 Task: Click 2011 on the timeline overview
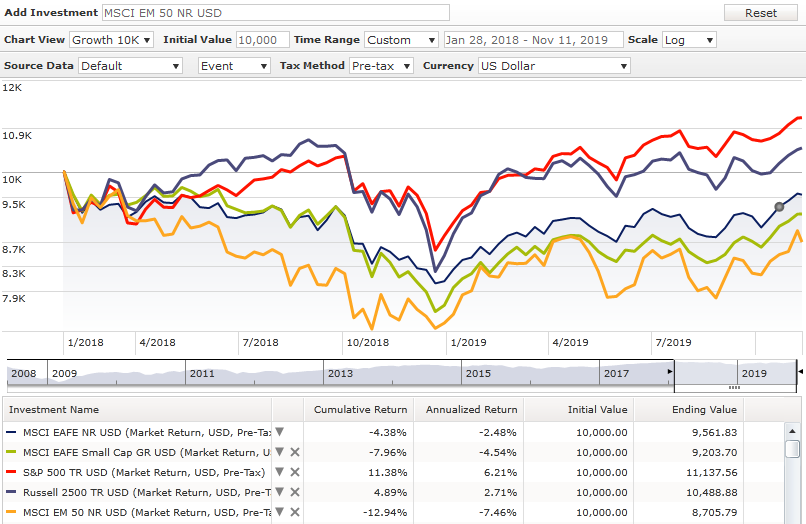click(202, 373)
